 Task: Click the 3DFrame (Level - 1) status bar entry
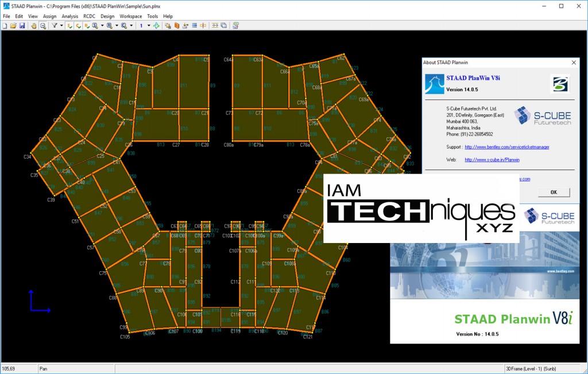click(531, 369)
